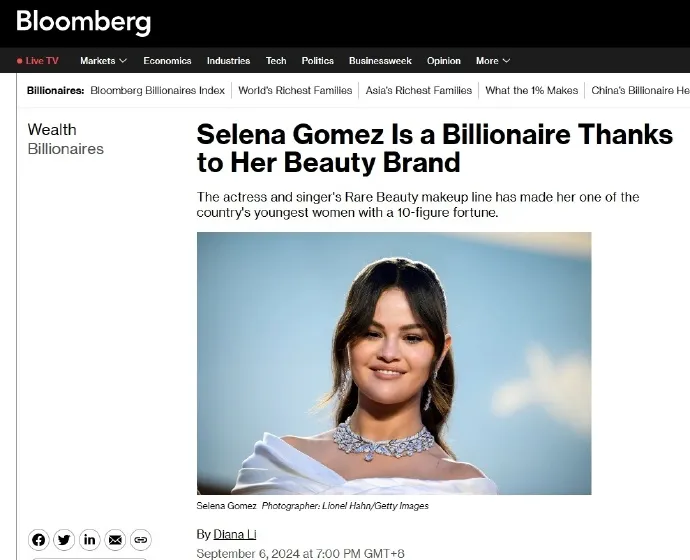This screenshot has width=690, height=560.
Task: Share article on LinkedIn
Action: coord(89,540)
